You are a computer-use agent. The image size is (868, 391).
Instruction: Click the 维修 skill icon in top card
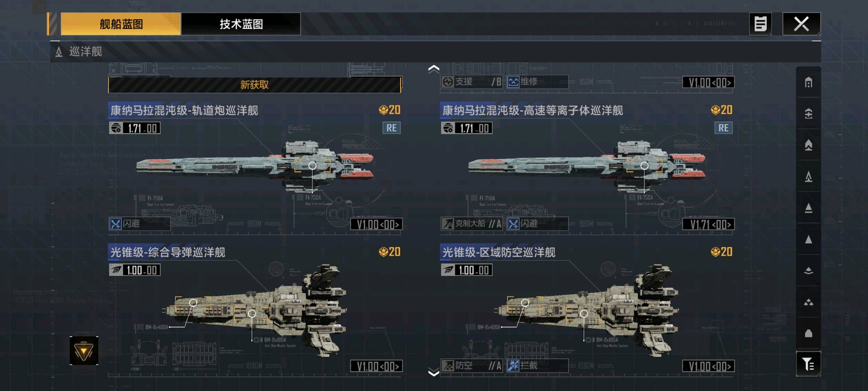click(x=513, y=82)
